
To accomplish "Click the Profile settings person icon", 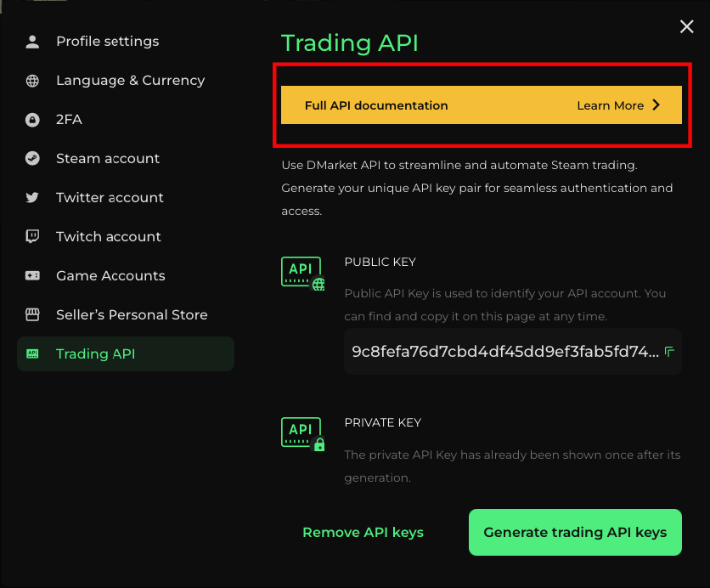I will [32, 42].
